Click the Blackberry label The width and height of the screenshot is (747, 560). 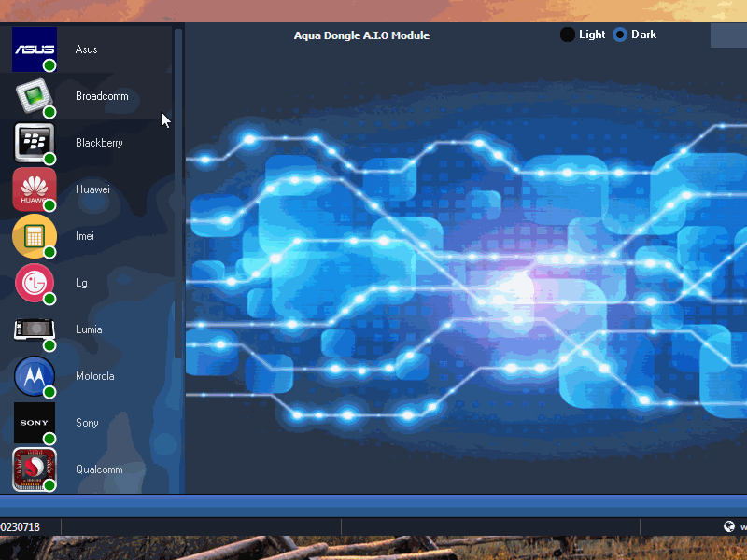tap(99, 143)
